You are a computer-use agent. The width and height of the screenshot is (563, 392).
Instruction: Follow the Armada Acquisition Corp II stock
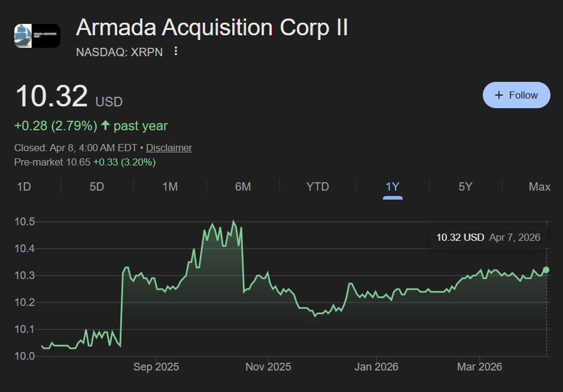516,94
